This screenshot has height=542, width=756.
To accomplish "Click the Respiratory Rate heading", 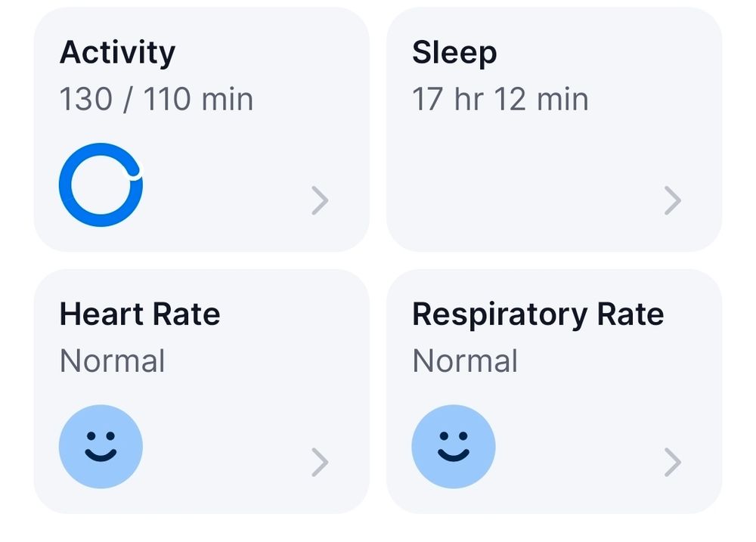I will pyautogui.click(x=538, y=314).
